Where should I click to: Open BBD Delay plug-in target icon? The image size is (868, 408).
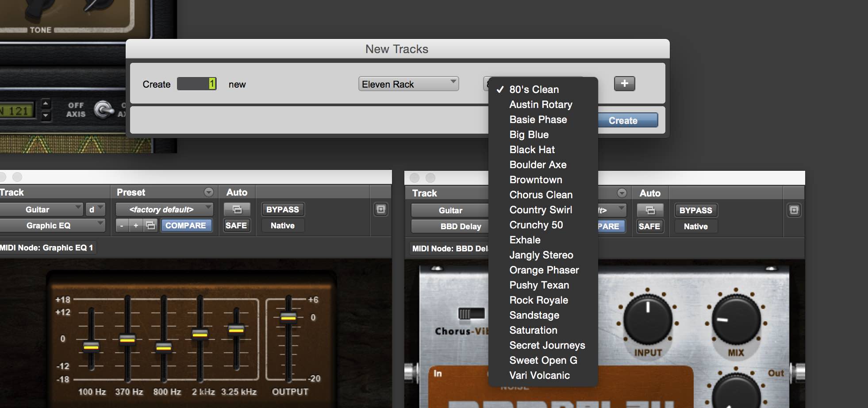pyautogui.click(x=794, y=210)
